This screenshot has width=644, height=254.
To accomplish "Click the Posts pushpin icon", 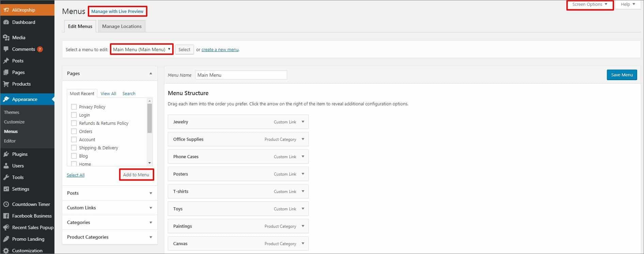I will (6, 61).
